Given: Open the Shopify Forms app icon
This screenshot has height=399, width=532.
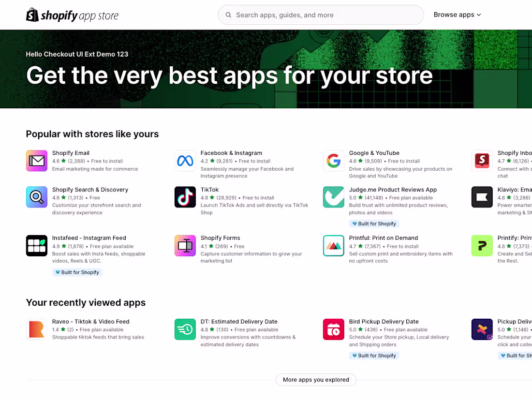Looking at the screenshot, I should (185, 246).
